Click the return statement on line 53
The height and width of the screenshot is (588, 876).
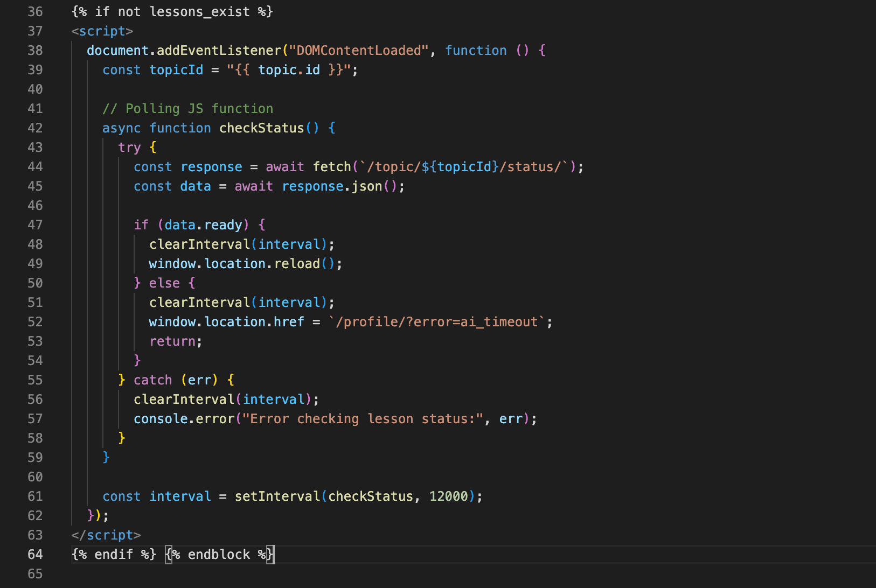tap(172, 341)
